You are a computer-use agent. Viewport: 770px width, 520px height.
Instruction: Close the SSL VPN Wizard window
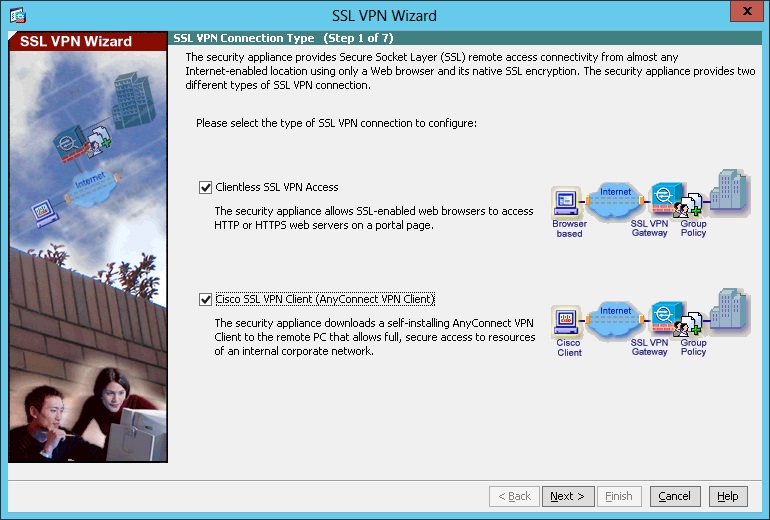click(x=747, y=11)
